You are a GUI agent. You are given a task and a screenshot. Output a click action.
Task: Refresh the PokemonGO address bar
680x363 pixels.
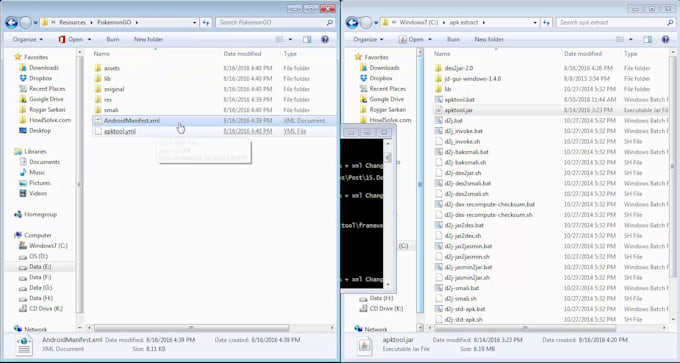tap(206, 23)
